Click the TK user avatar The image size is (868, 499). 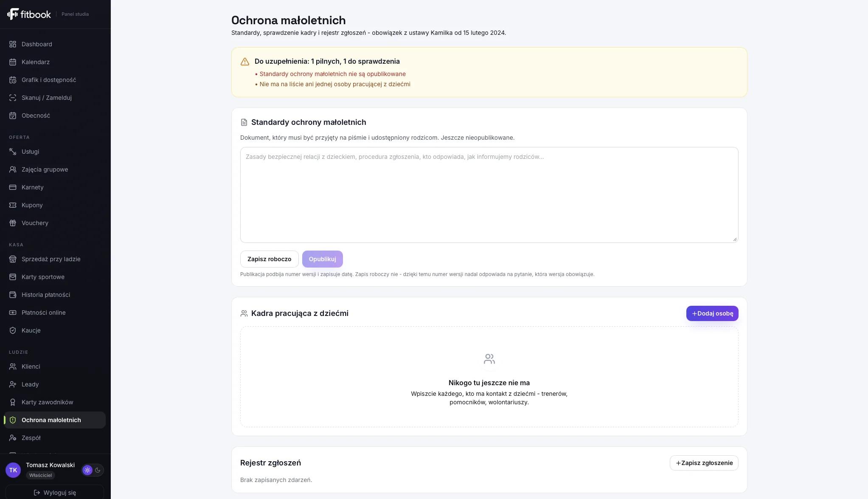point(13,470)
